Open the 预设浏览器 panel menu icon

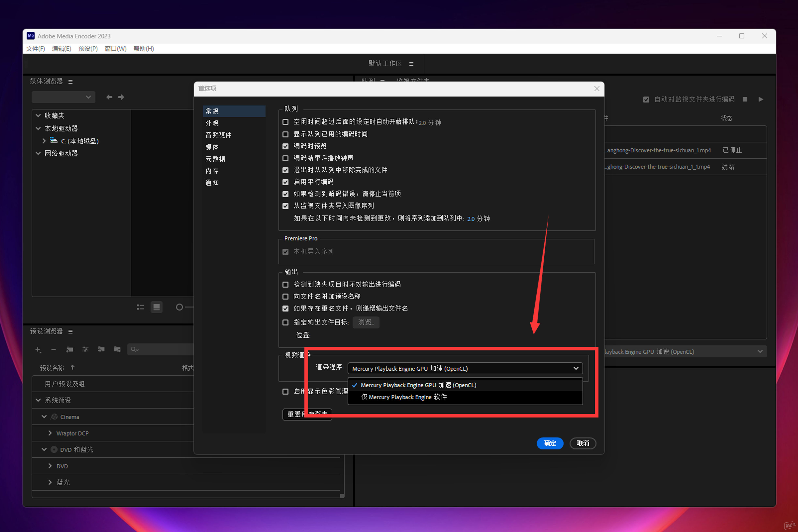pos(71,332)
